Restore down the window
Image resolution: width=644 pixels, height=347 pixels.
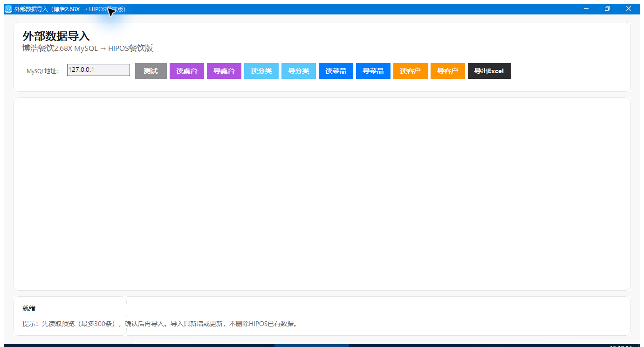coord(607,9)
